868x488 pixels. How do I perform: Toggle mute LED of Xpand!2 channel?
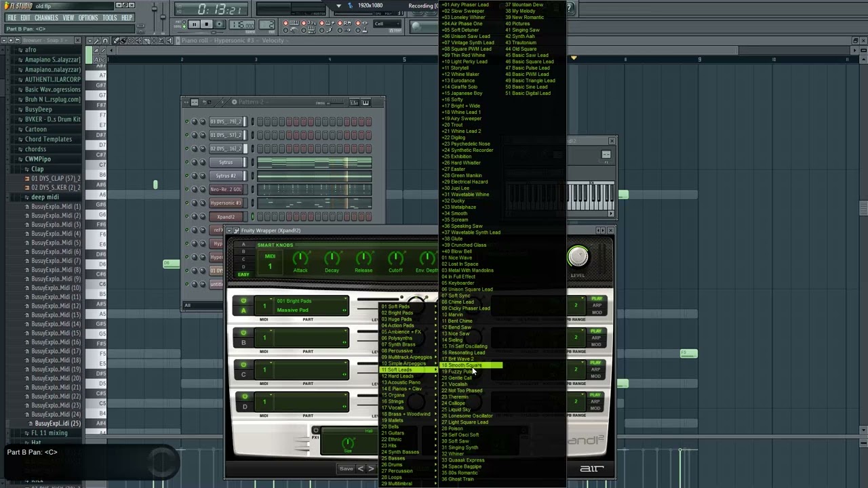(186, 216)
